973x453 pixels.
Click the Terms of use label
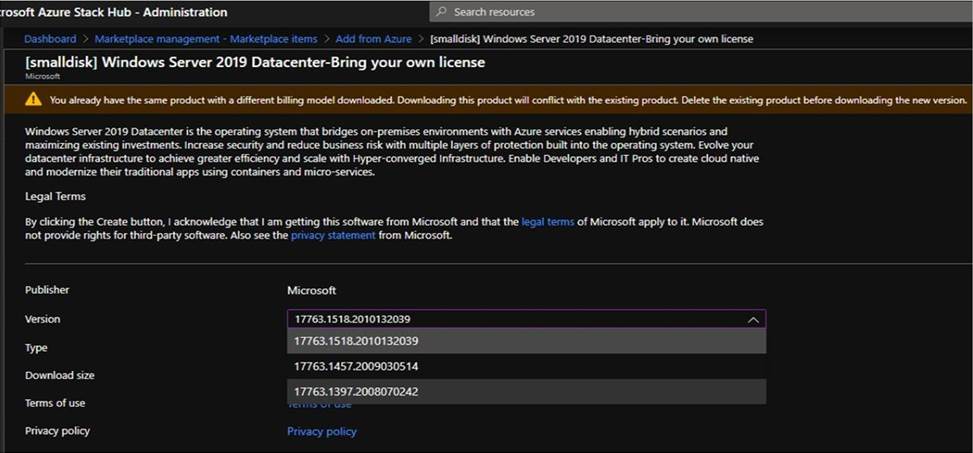[55, 403]
